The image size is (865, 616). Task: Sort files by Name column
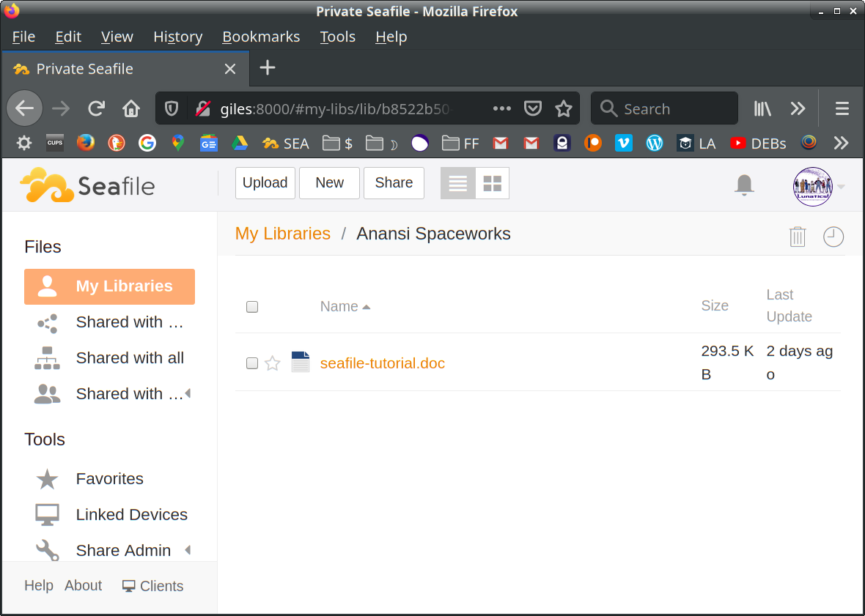339,306
